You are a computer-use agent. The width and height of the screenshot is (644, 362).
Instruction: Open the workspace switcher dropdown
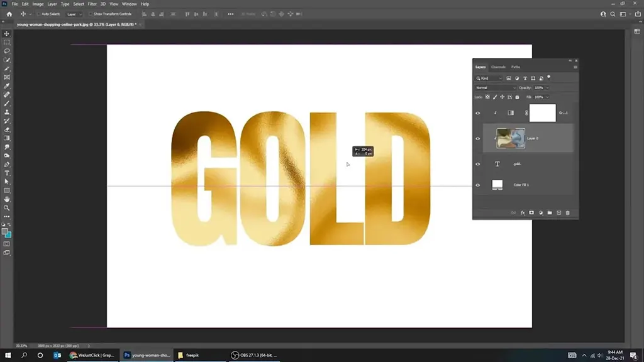pos(624,14)
